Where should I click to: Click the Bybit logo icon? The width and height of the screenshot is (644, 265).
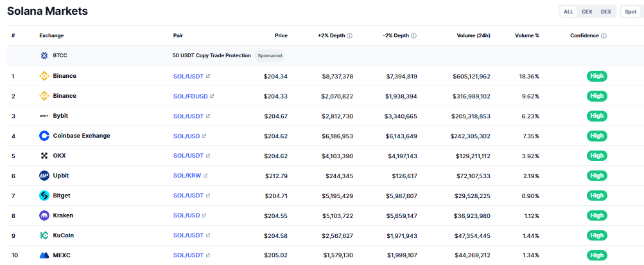tap(44, 116)
